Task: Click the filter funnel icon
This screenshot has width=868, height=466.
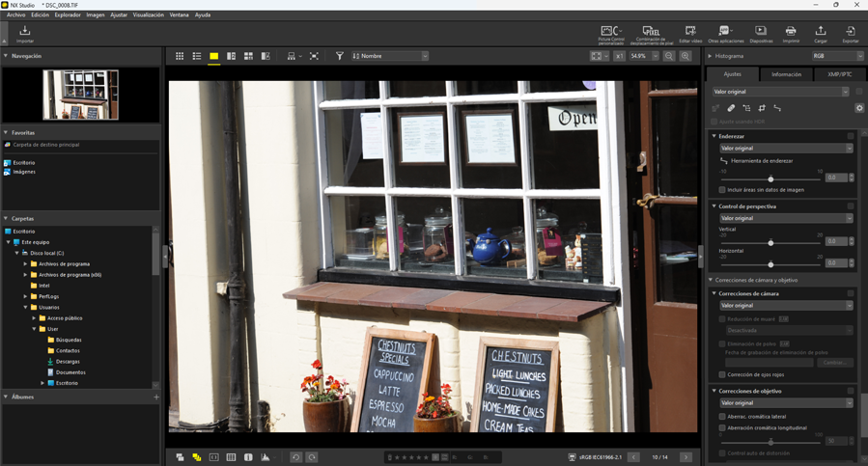Action: tap(340, 57)
